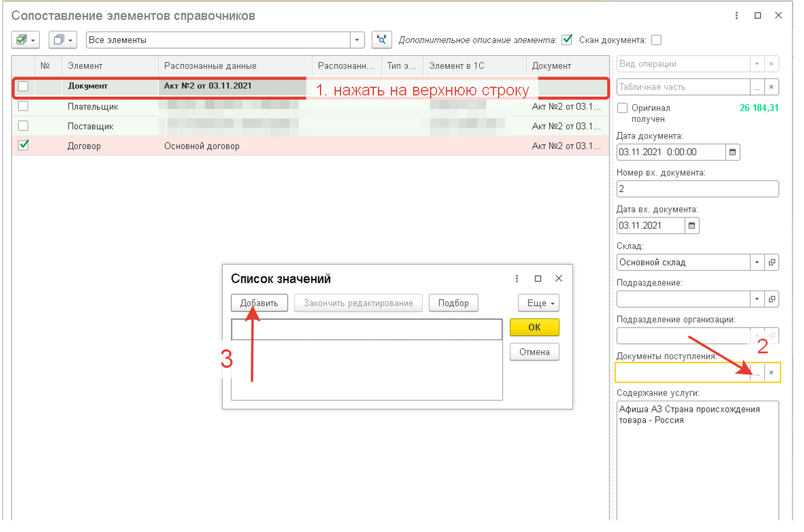
Task: Open the main window three-dot menu
Action: 737,16
